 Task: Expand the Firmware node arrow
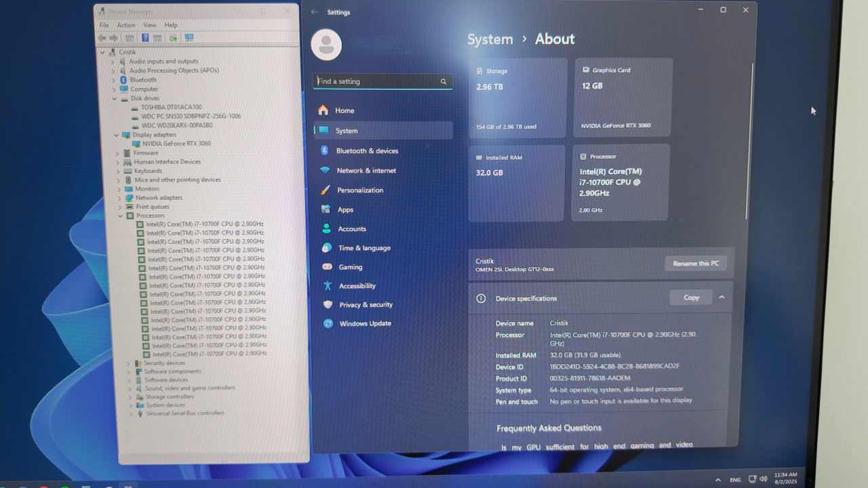tap(117, 153)
